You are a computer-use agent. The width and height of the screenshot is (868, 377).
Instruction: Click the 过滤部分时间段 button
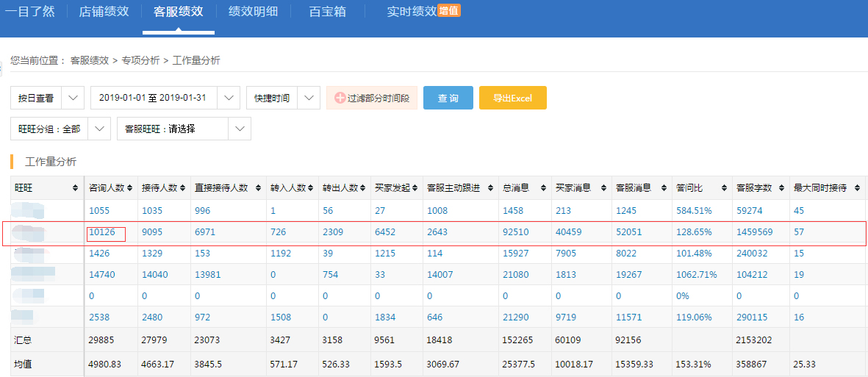click(x=371, y=98)
